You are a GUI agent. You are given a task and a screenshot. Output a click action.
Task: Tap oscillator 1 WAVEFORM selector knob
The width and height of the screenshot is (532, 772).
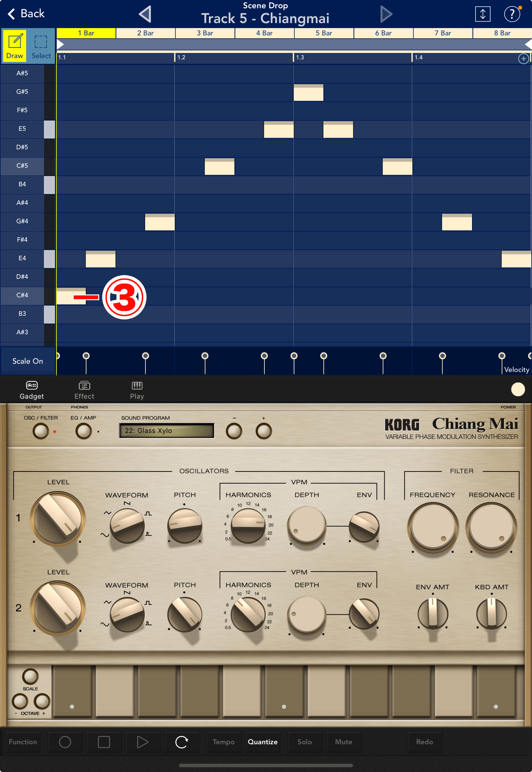[x=127, y=527]
